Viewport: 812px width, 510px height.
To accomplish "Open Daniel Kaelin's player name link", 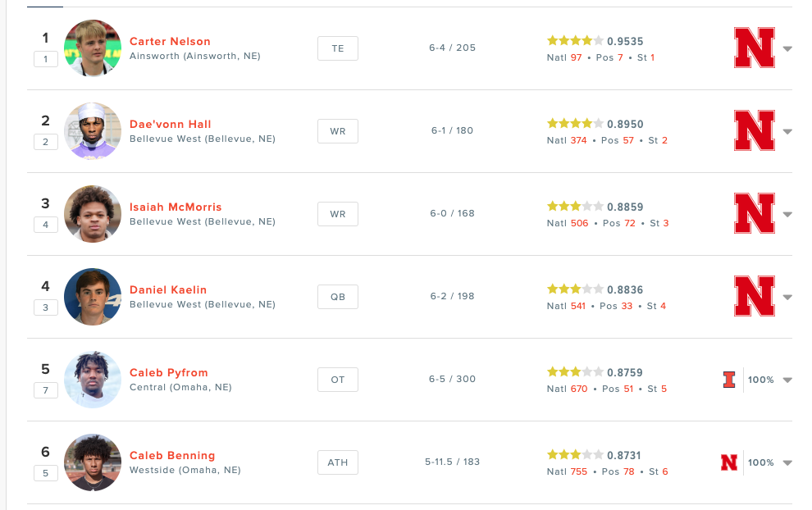I will pos(168,289).
